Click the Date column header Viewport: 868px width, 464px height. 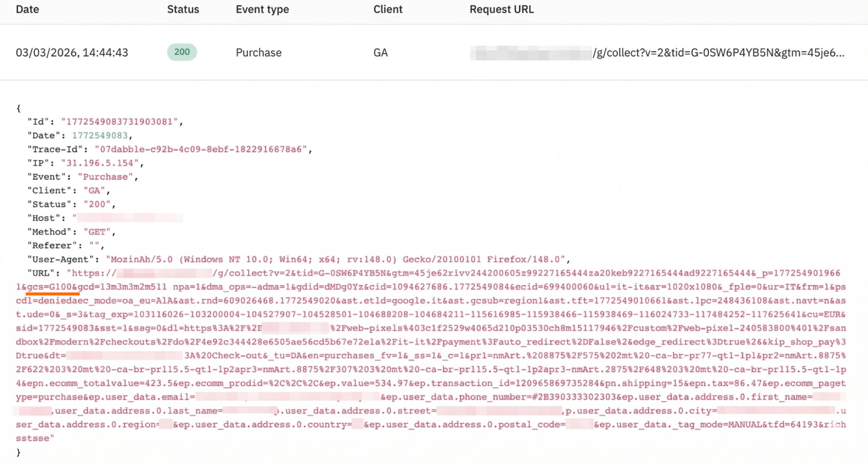click(27, 10)
